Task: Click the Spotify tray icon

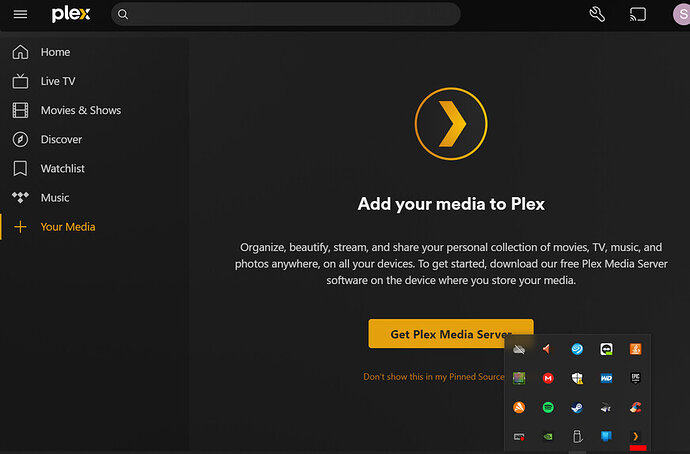Action: [548, 407]
